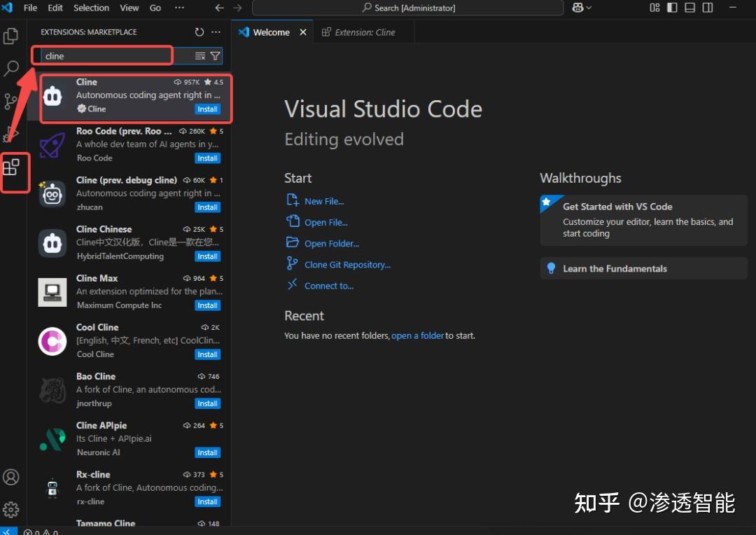Select the Cline APIpie extension icon
The height and width of the screenshot is (535, 756).
(x=52, y=439)
